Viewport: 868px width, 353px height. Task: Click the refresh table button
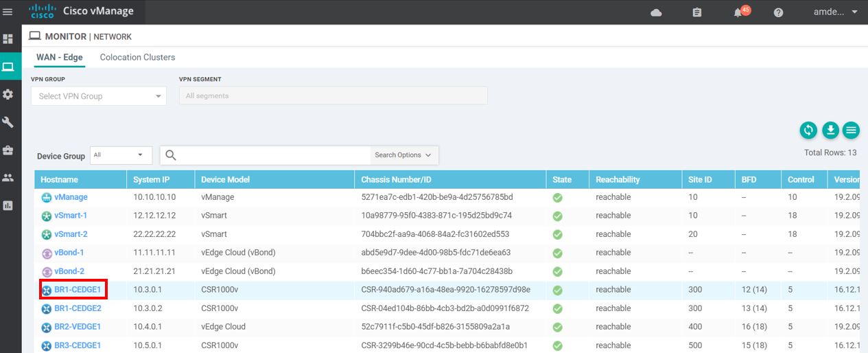pos(808,130)
